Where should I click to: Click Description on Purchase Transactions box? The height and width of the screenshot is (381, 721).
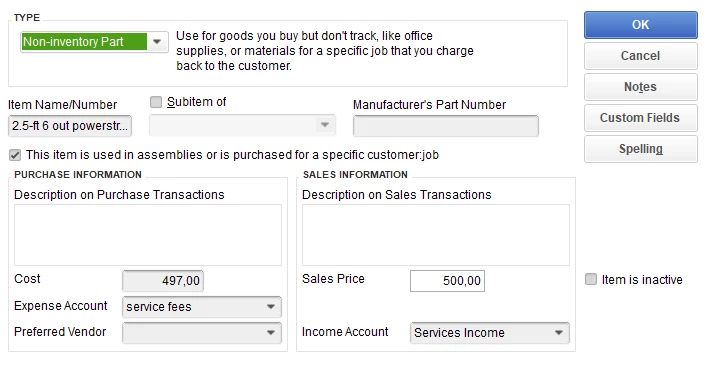148,235
